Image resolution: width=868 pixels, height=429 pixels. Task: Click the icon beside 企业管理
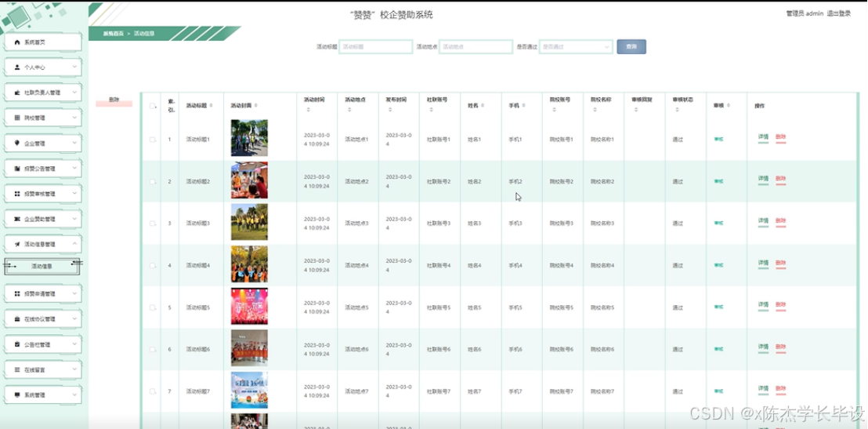[17, 143]
